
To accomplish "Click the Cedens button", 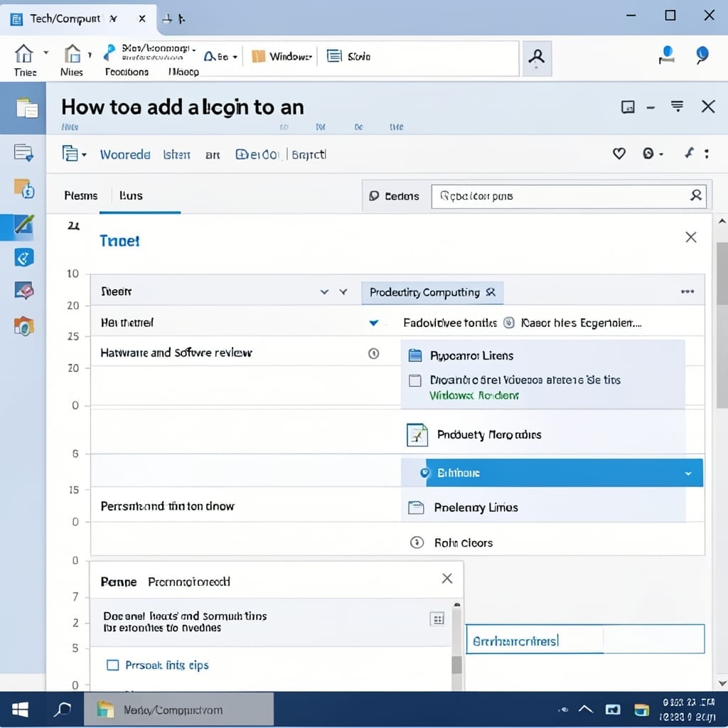I will (x=394, y=196).
